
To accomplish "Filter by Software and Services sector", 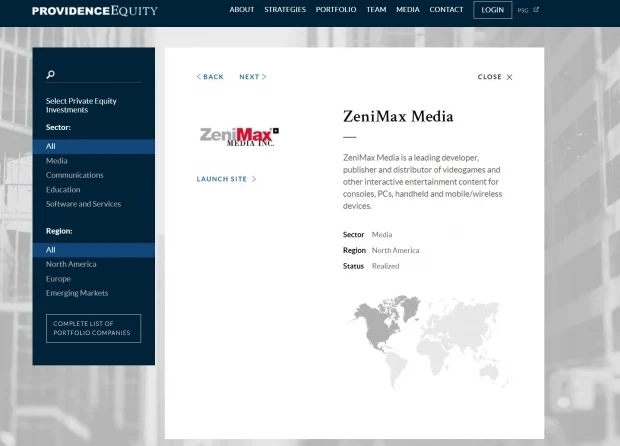I will click(x=83, y=204).
